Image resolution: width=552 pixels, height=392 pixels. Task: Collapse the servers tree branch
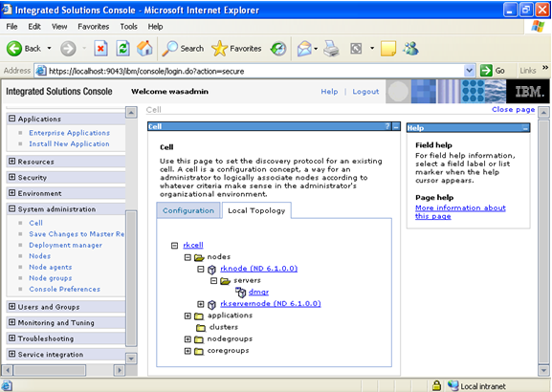pyautogui.click(x=213, y=280)
